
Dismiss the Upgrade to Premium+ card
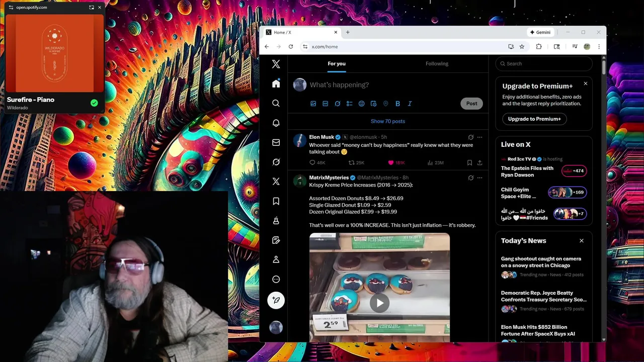coord(585,83)
